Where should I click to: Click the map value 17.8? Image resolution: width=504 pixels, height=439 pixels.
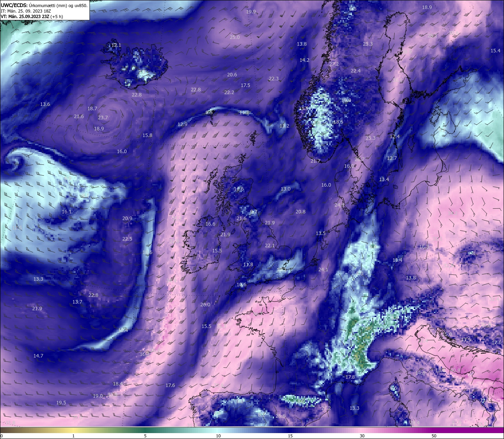[x=350, y=377]
